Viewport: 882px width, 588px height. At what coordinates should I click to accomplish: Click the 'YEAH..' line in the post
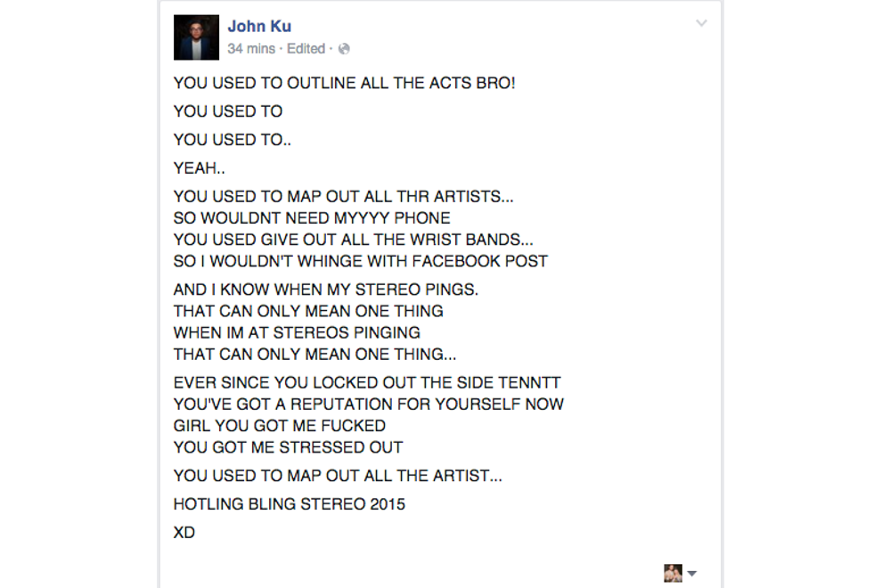coord(198,167)
